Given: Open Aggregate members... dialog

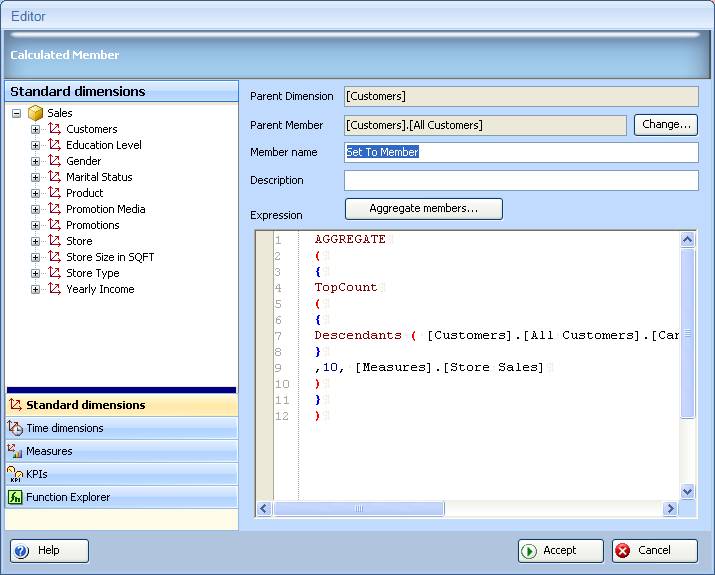Looking at the screenshot, I should [424, 208].
